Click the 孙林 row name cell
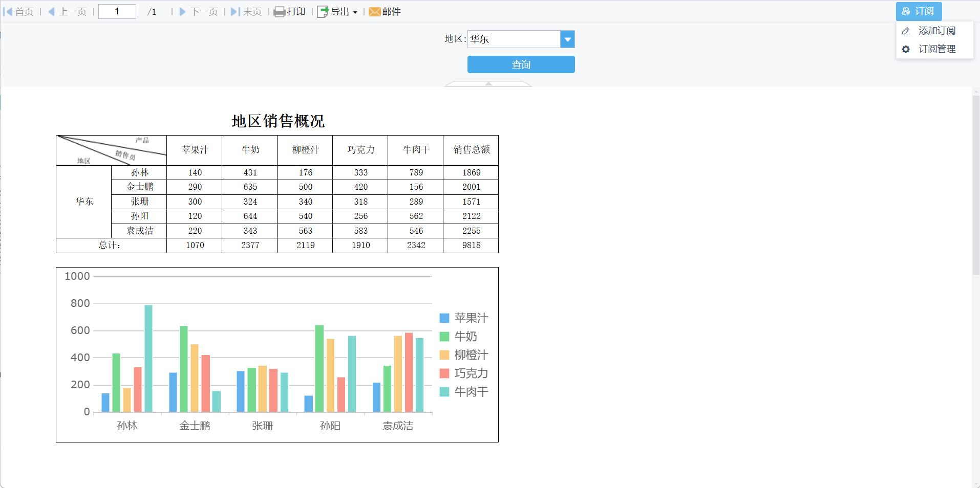Image resolution: width=980 pixels, height=488 pixels. click(139, 172)
